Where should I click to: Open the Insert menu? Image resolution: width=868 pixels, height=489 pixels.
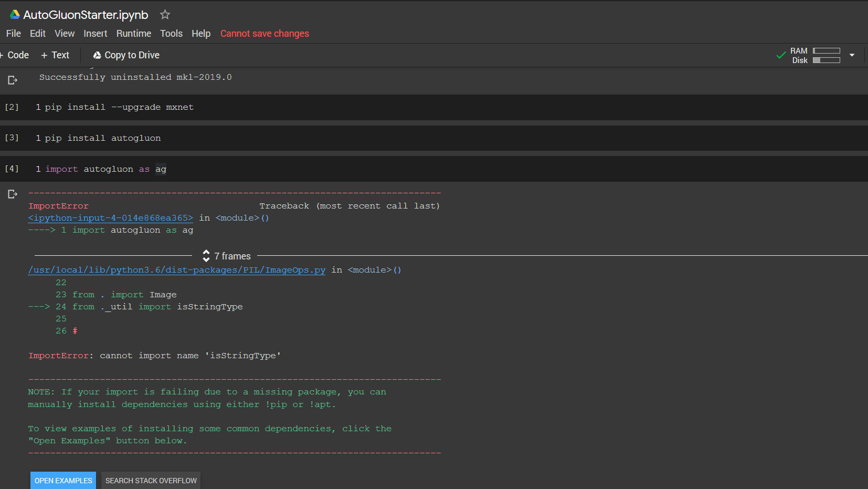[96, 34]
